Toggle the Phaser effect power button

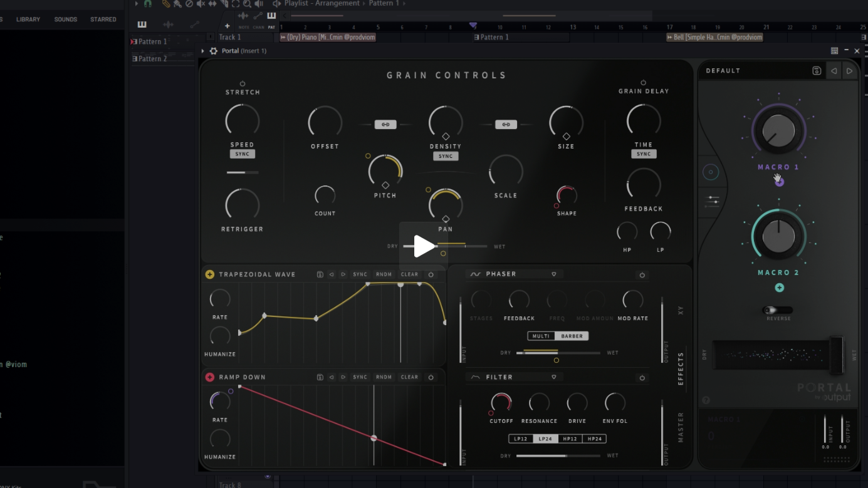(x=642, y=275)
